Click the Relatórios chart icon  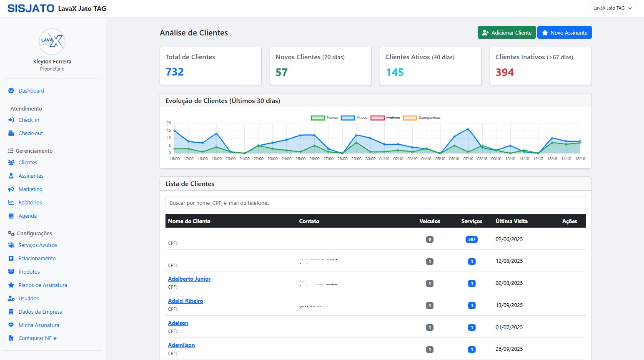pyautogui.click(x=11, y=202)
